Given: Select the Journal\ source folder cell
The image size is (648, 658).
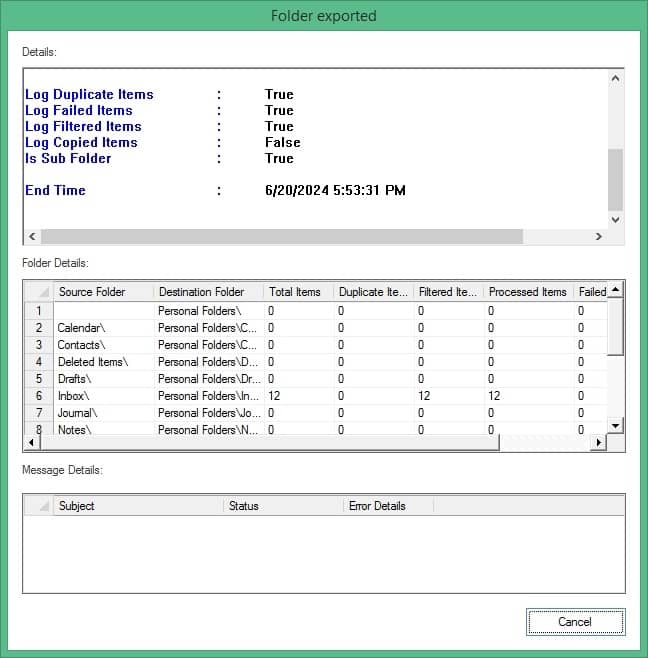Looking at the screenshot, I should coord(104,413).
